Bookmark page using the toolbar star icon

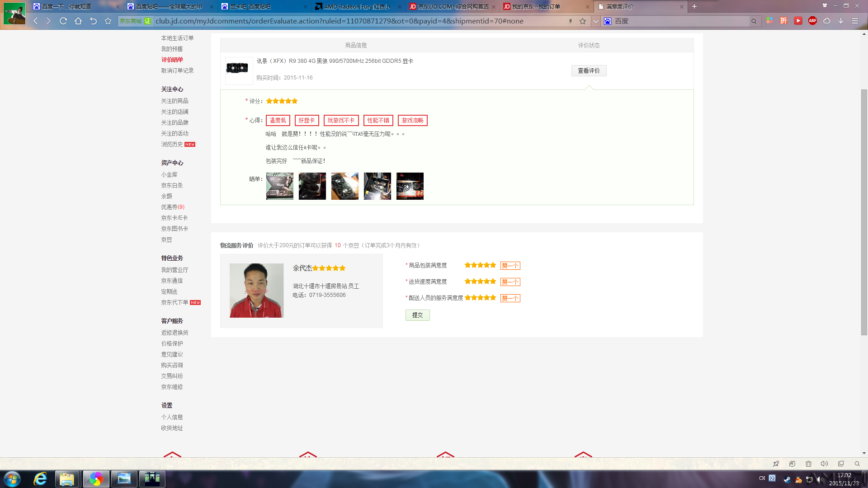click(x=108, y=21)
